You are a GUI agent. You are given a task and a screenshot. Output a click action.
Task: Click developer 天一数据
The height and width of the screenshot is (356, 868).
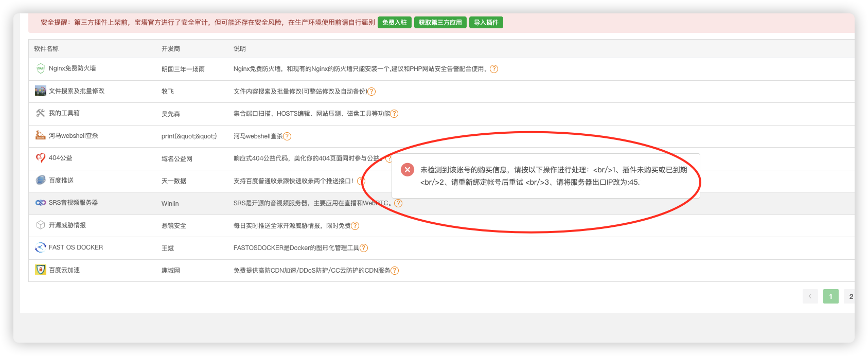(x=174, y=181)
